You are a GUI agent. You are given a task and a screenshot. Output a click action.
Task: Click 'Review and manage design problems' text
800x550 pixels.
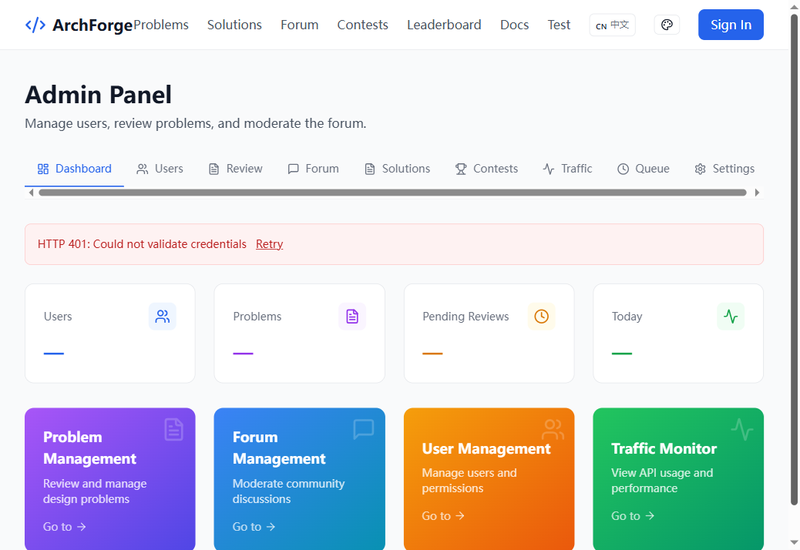pyautogui.click(x=95, y=491)
